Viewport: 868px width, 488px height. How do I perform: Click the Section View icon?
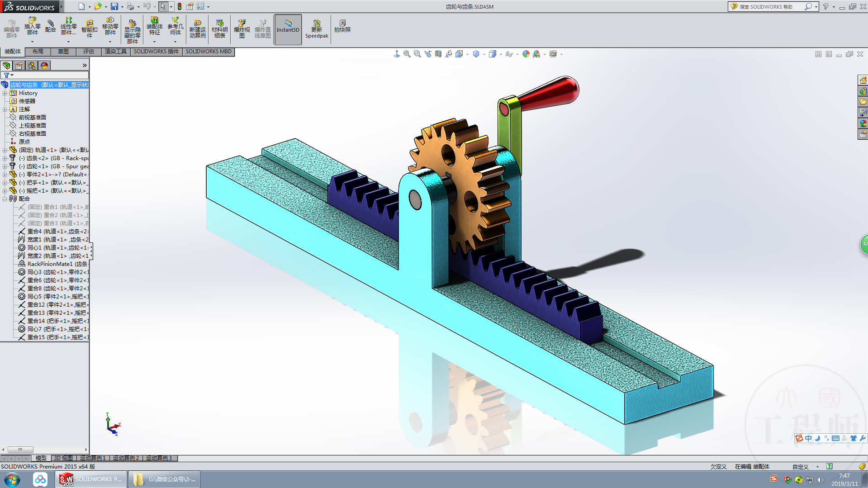click(438, 54)
